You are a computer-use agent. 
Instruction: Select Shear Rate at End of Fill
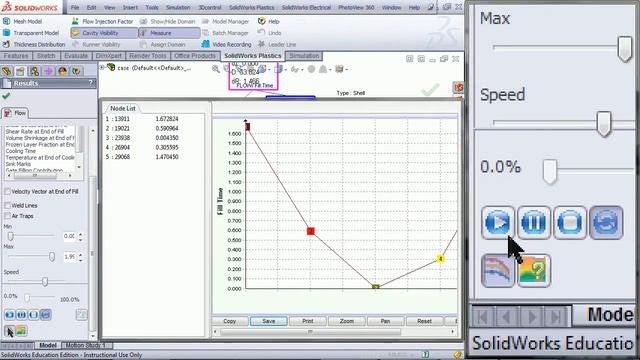tap(35, 131)
